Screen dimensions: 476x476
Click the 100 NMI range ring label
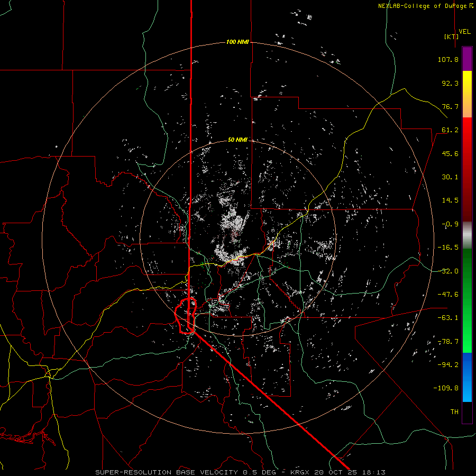(237, 42)
